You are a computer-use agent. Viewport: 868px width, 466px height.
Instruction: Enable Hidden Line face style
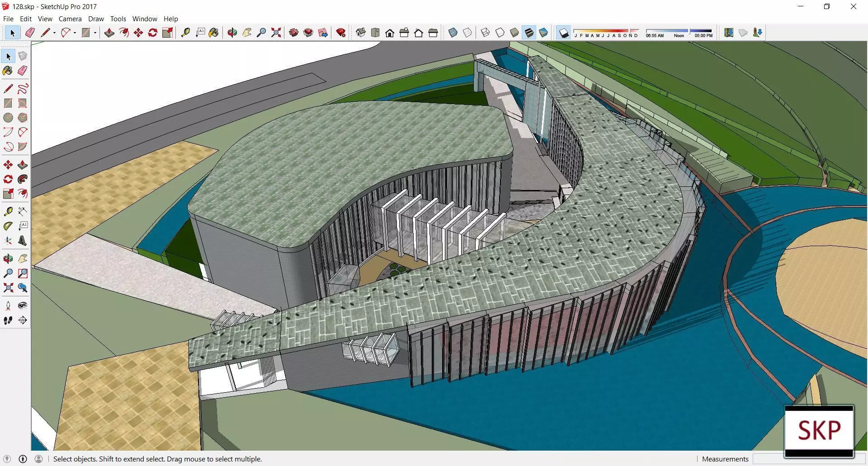[x=500, y=33]
